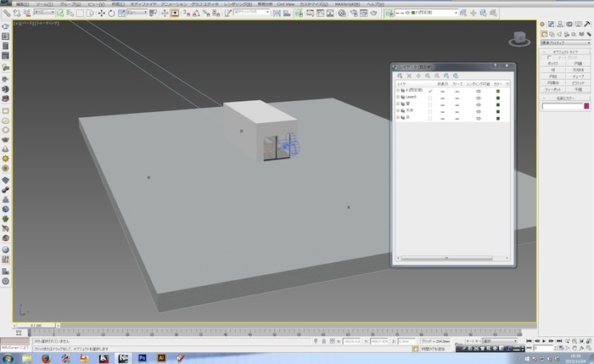The height and width of the screenshot is (364, 594).
Task: Click the ボックス primitive button
Action: (553, 64)
